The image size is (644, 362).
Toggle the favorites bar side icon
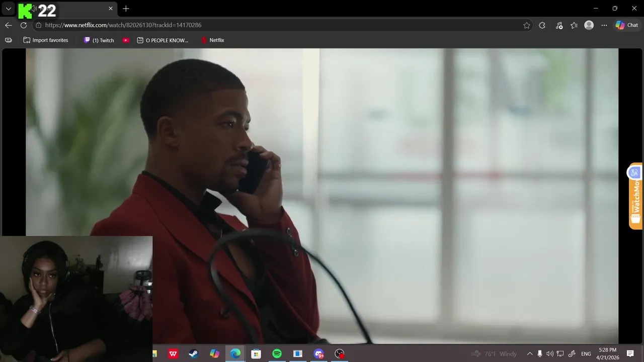point(8,40)
